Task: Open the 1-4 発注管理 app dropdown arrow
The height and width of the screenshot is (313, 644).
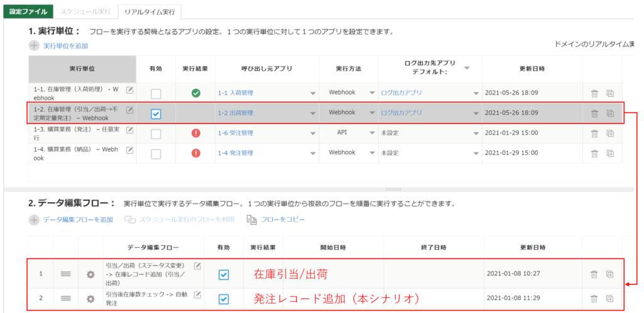Action: [x=313, y=154]
